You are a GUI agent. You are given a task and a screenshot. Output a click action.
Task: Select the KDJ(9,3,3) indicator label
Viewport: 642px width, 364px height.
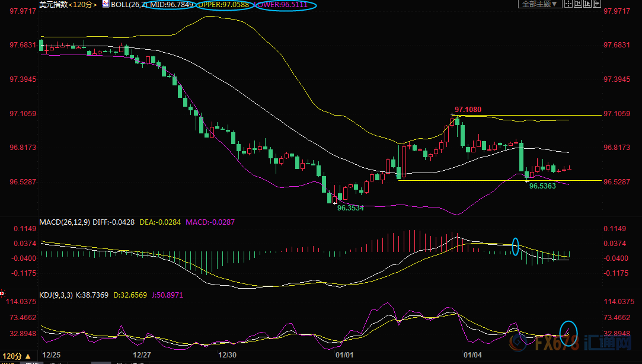pos(58,295)
